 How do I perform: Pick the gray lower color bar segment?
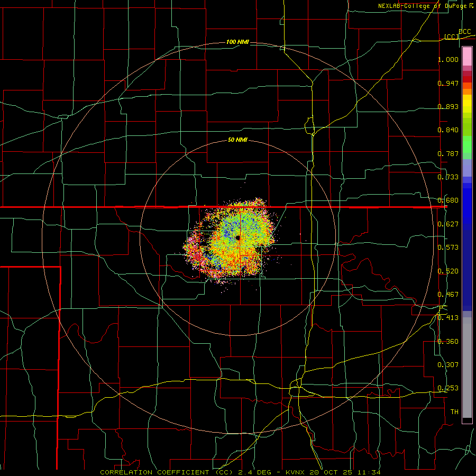pos(467,370)
